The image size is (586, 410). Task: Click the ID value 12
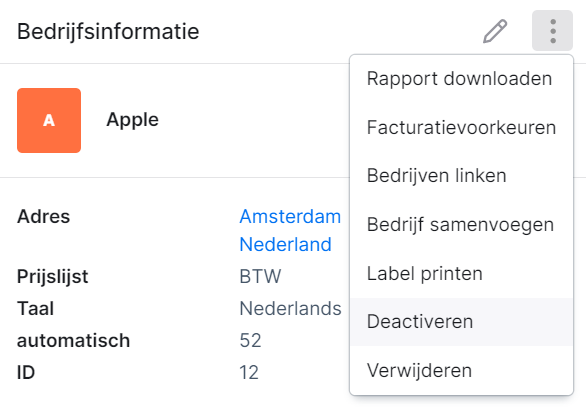(x=249, y=373)
